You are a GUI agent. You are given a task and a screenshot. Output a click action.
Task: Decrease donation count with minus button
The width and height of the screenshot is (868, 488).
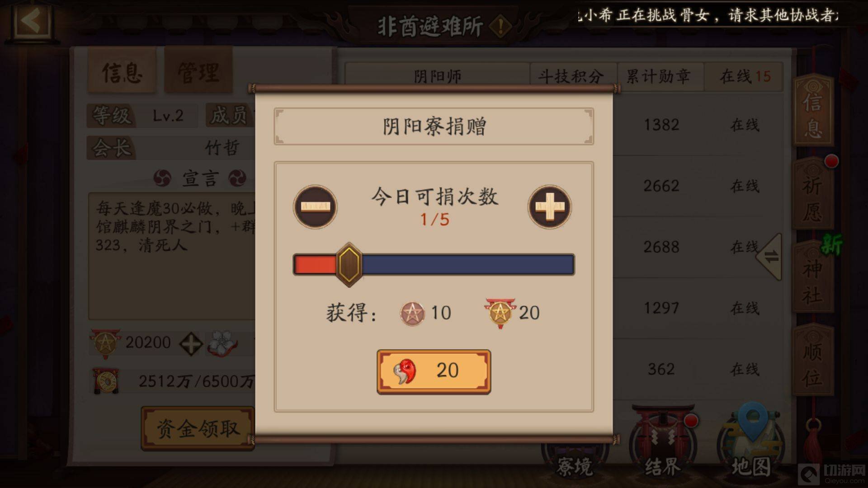315,207
